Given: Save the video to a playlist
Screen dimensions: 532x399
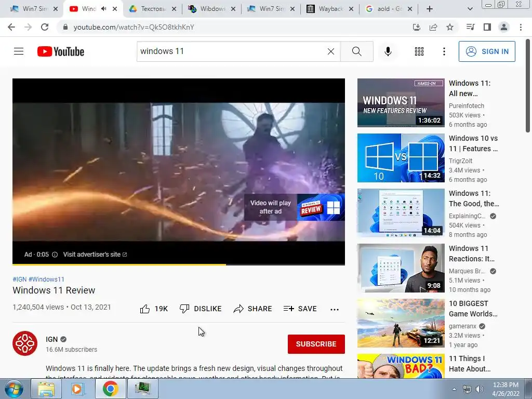Looking at the screenshot, I should pyautogui.click(x=300, y=309).
